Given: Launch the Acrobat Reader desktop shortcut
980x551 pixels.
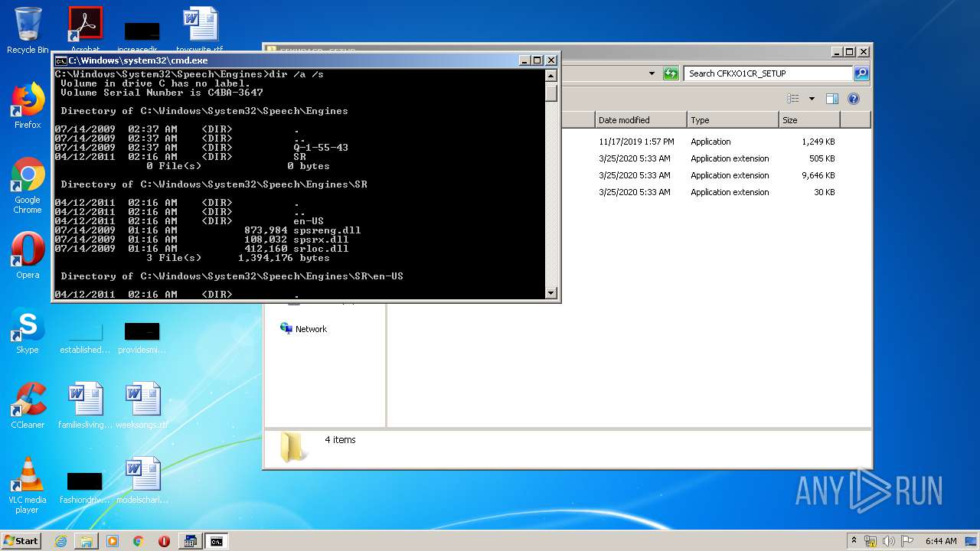Looking at the screenshot, I should (85, 28).
